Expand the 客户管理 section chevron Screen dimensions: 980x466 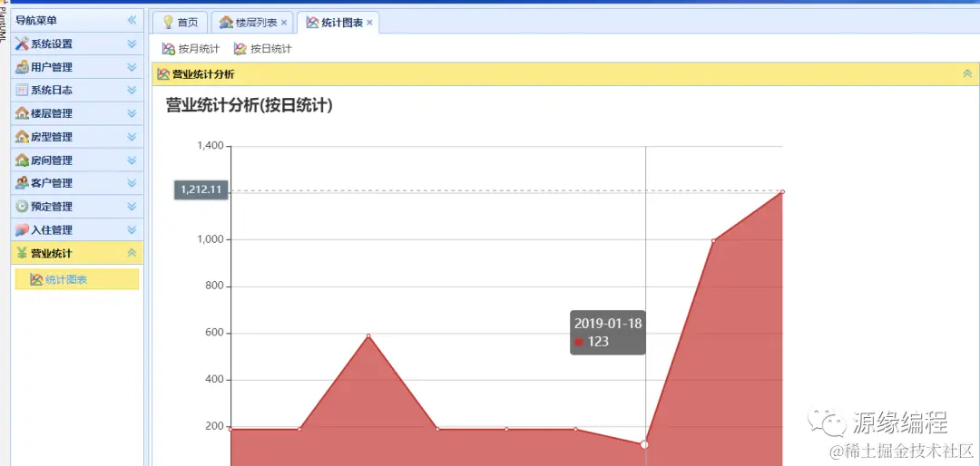[132, 183]
